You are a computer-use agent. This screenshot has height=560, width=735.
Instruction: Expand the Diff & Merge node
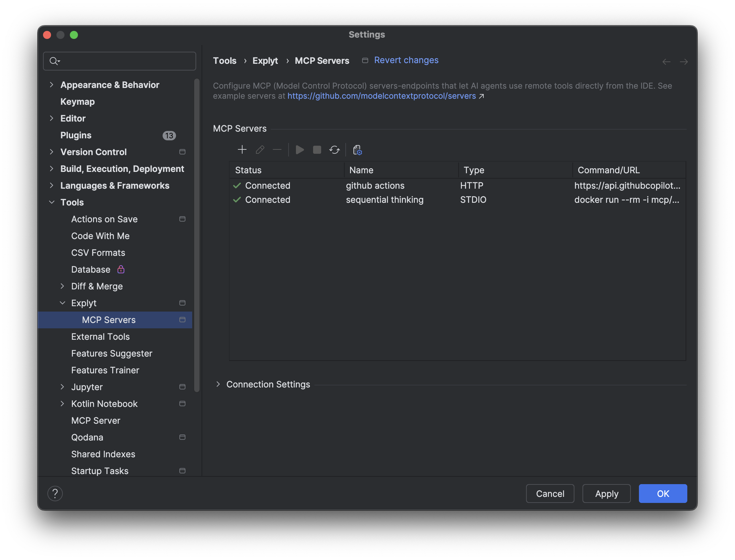[62, 286]
